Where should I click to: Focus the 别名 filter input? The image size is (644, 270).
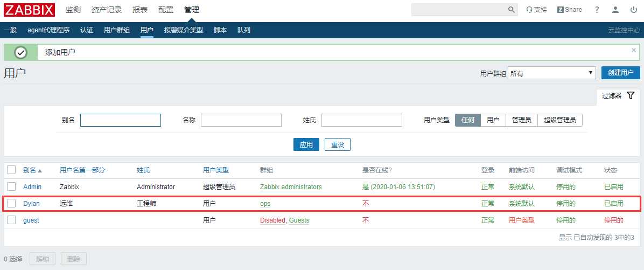click(x=120, y=120)
